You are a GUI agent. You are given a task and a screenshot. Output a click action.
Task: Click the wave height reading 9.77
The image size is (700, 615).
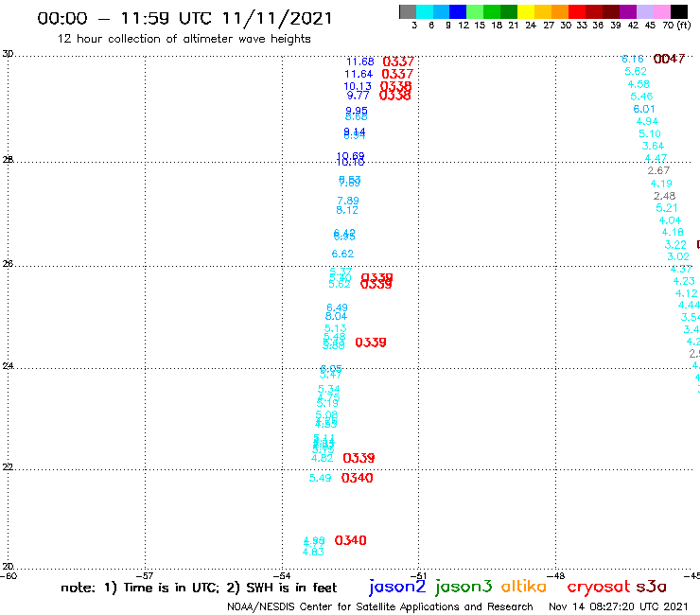click(358, 96)
